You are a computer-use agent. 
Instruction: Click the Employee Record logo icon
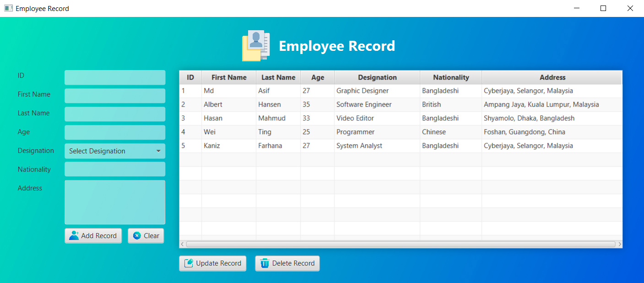point(256,46)
